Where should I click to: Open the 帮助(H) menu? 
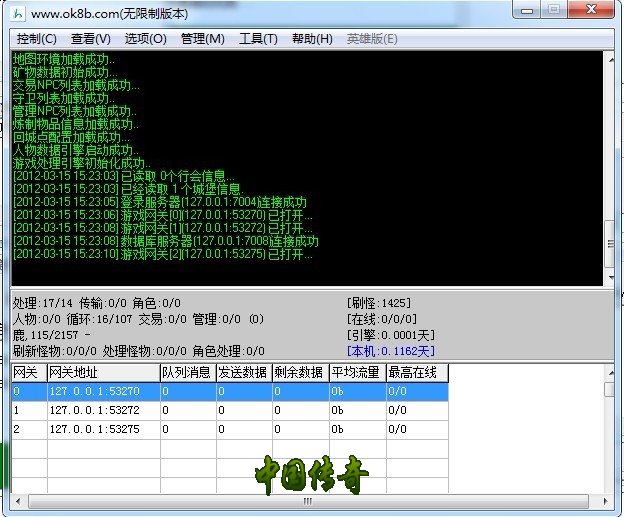coord(312,39)
